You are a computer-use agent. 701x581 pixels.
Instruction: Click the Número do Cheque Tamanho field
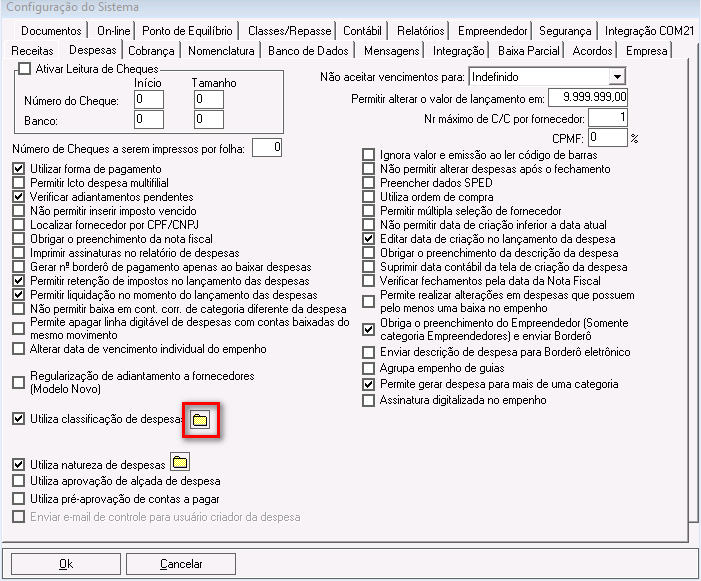(x=209, y=100)
